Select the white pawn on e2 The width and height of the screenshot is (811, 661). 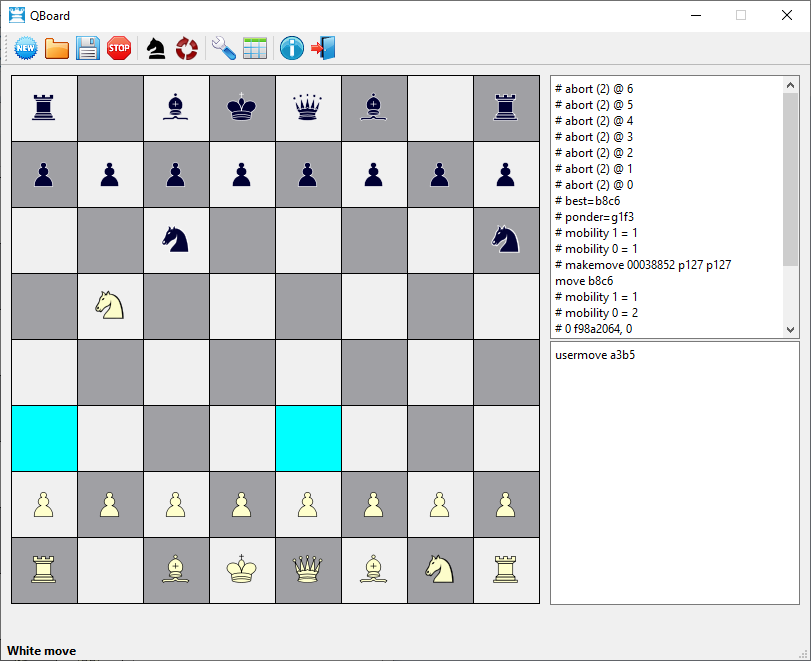(x=308, y=505)
